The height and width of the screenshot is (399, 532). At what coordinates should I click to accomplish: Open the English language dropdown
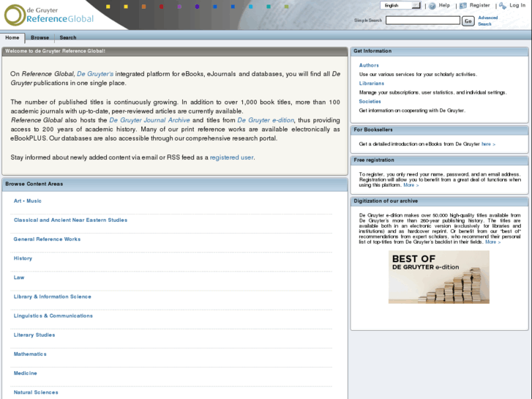click(x=400, y=5)
